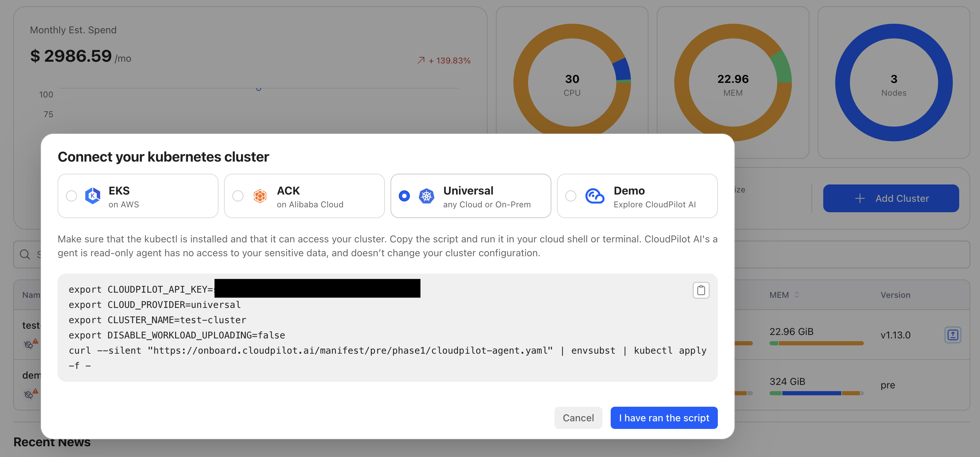Toggle the MEM column sort arrows

click(797, 294)
